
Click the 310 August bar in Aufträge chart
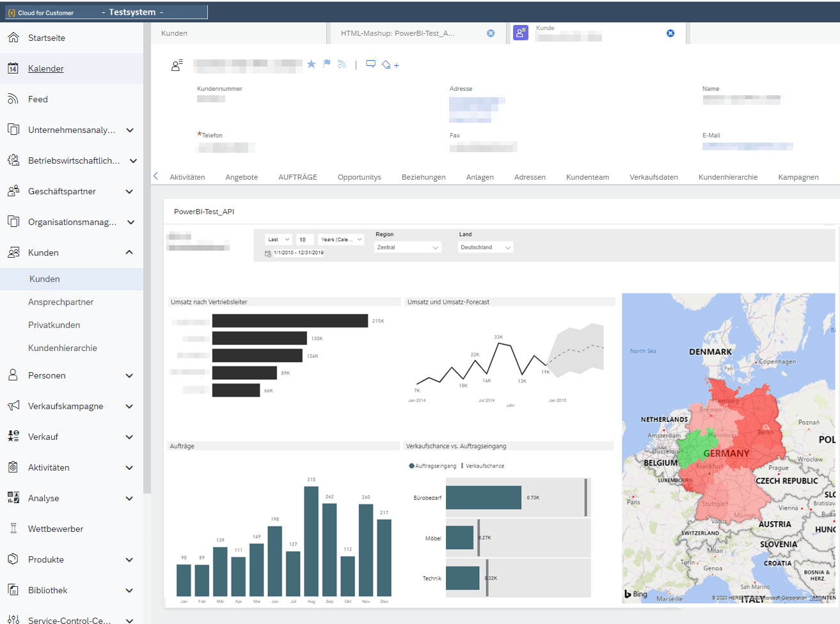click(x=311, y=542)
